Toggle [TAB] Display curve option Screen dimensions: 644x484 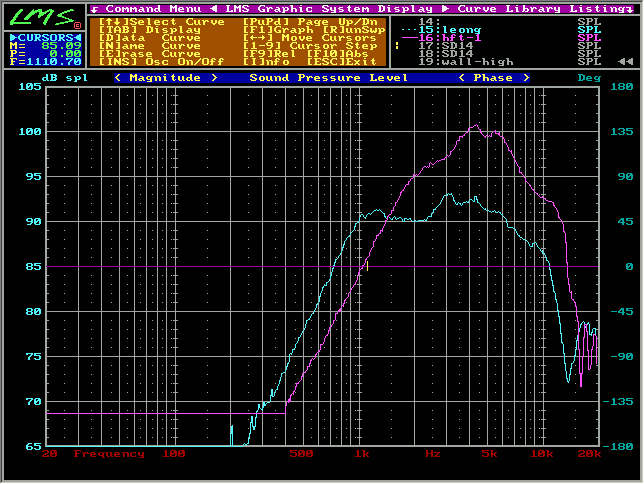tap(147, 30)
